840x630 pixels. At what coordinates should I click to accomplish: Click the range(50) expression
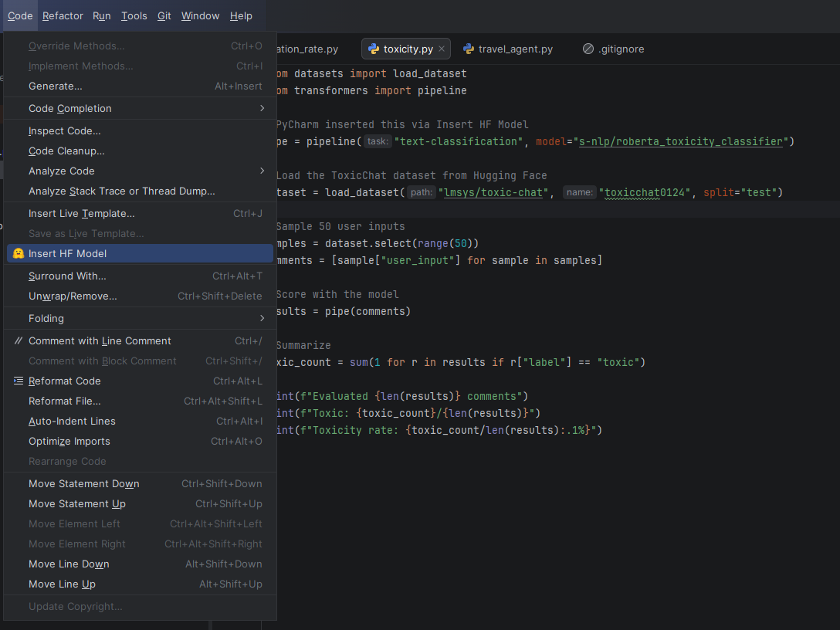(x=445, y=243)
